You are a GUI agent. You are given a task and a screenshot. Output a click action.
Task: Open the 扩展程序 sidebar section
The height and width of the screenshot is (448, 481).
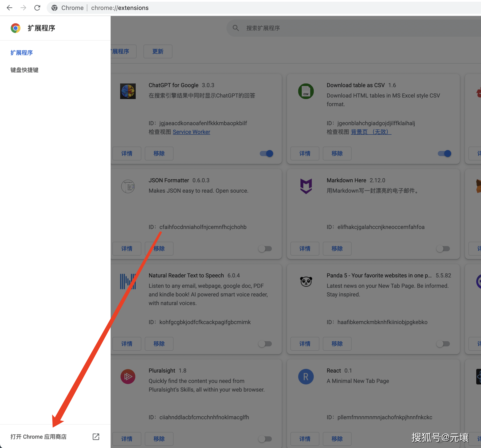[x=22, y=53]
